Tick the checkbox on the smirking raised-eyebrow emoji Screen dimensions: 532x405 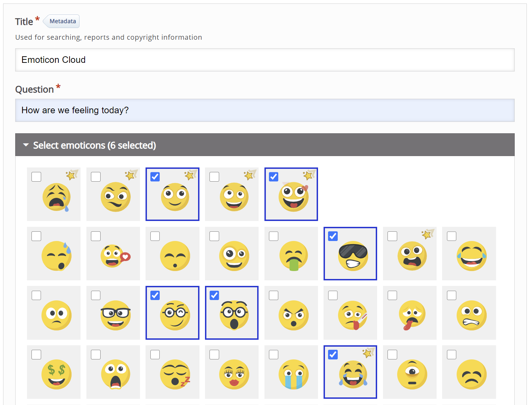[x=96, y=177]
